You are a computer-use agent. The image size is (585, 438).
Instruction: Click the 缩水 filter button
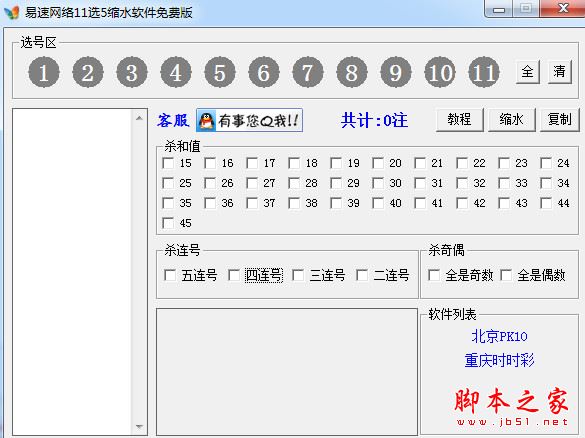tap(512, 120)
